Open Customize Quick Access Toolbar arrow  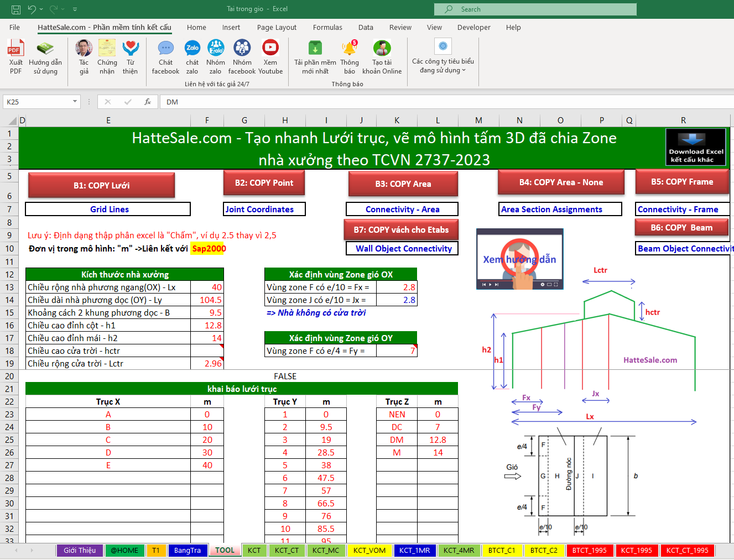(x=75, y=9)
